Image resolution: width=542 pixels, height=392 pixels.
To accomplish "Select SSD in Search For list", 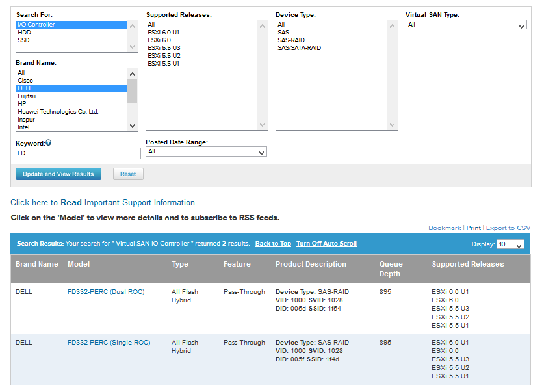I will point(71,40).
